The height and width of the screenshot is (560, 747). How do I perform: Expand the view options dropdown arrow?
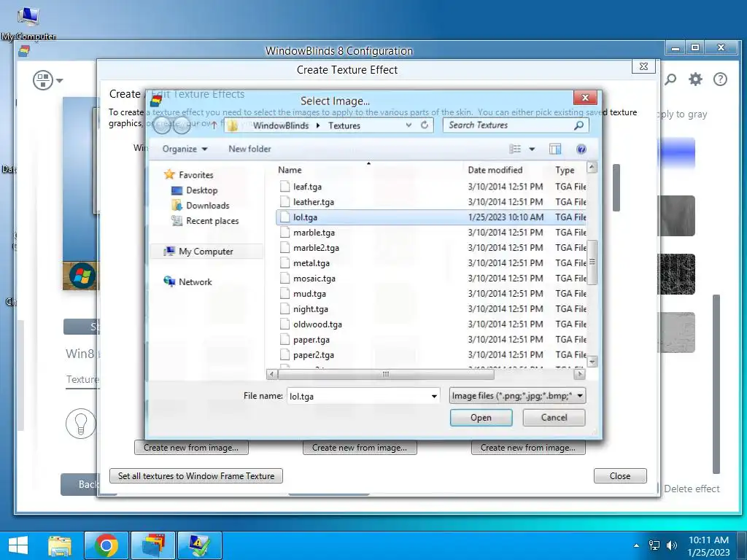pos(532,149)
